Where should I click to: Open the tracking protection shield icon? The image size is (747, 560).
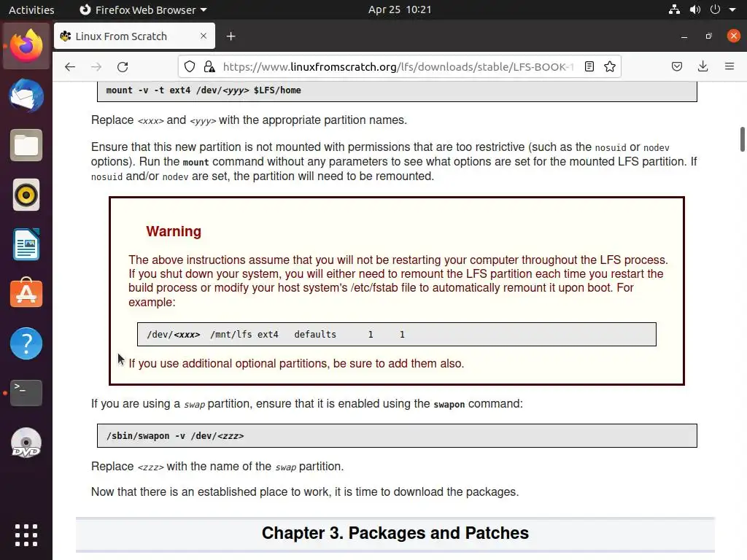[190, 66]
